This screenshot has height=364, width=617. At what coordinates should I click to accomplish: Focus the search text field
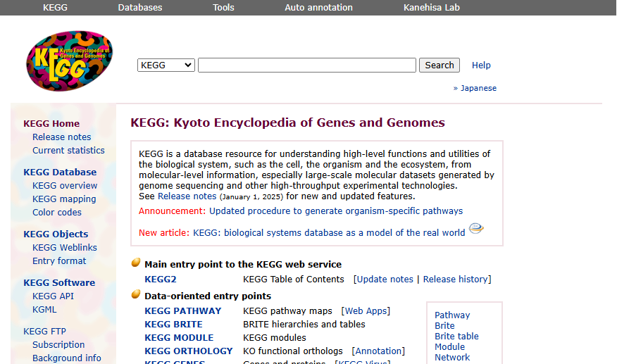point(307,65)
